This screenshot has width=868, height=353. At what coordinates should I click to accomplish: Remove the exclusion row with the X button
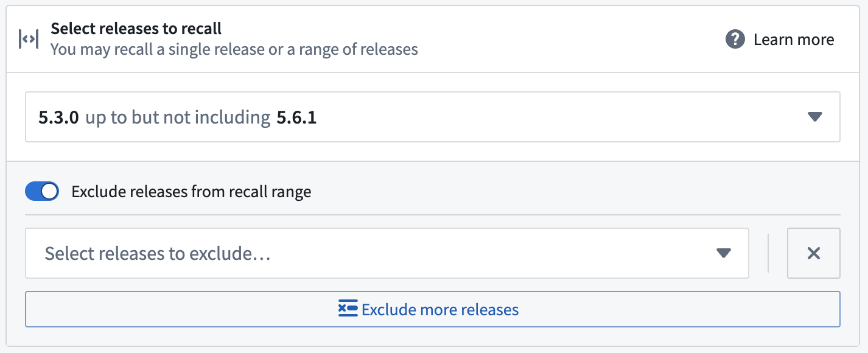click(814, 253)
